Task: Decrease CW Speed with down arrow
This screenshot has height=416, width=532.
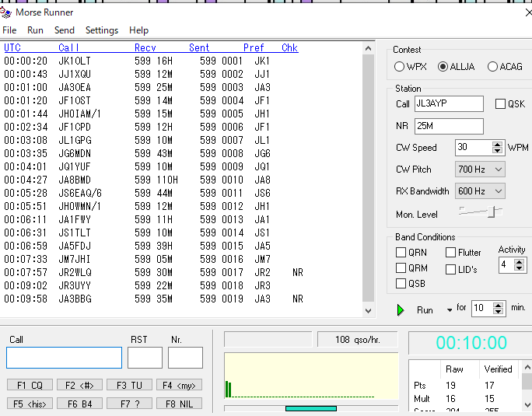Action: pos(498,151)
